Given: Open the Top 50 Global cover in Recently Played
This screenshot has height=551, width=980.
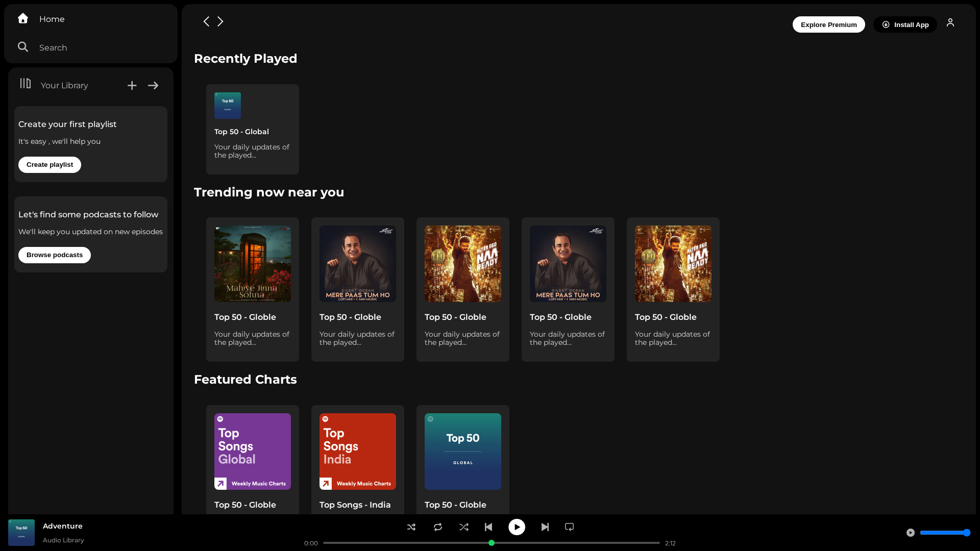Looking at the screenshot, I should point(228,106).
